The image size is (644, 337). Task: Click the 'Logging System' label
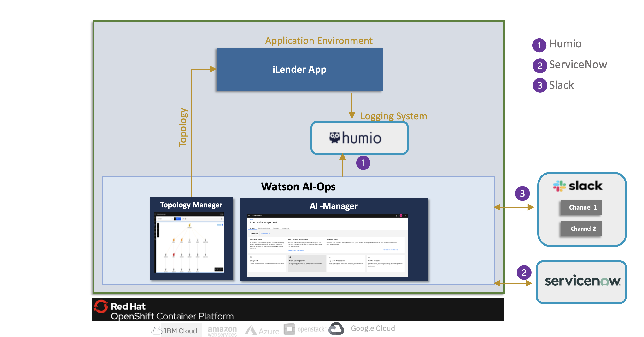(394, 116)
